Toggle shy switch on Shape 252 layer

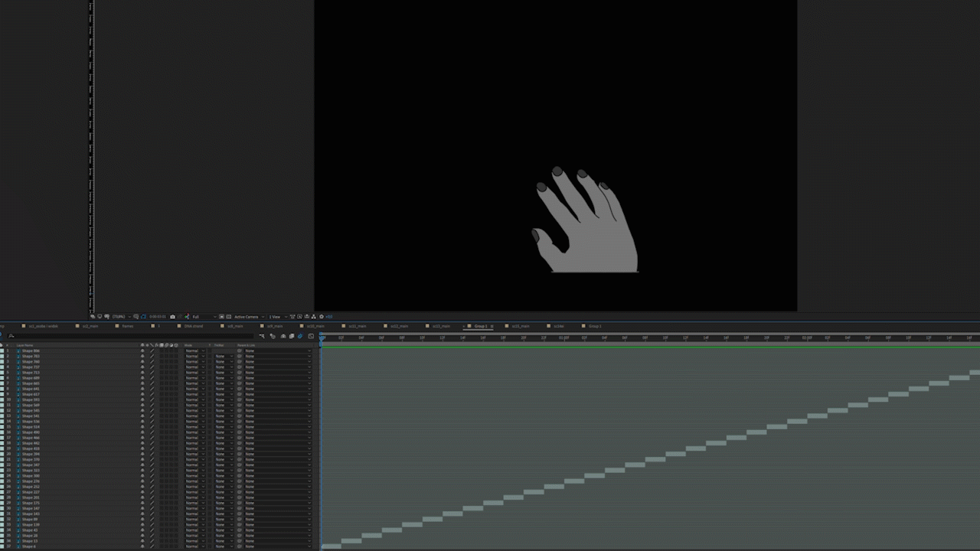click(x=142, y=487)
